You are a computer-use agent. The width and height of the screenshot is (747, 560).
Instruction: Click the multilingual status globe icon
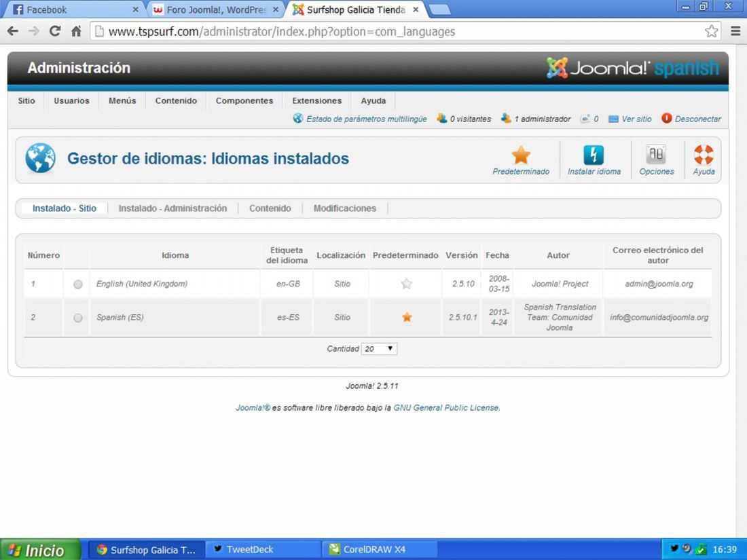tap(297, 118)
